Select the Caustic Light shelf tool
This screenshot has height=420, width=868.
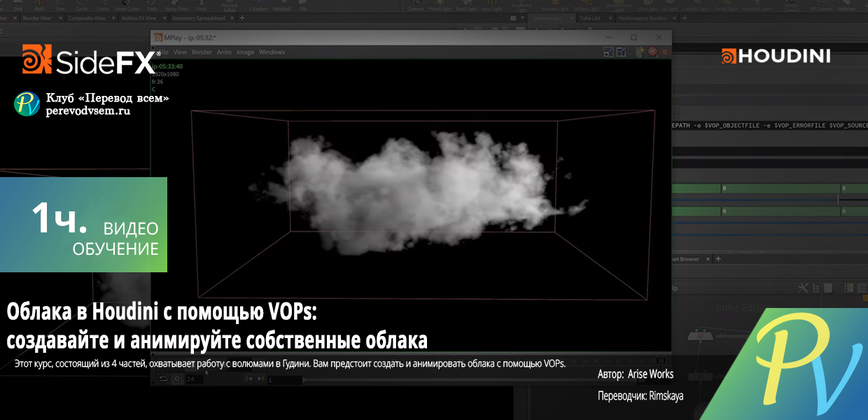(696, 6)
